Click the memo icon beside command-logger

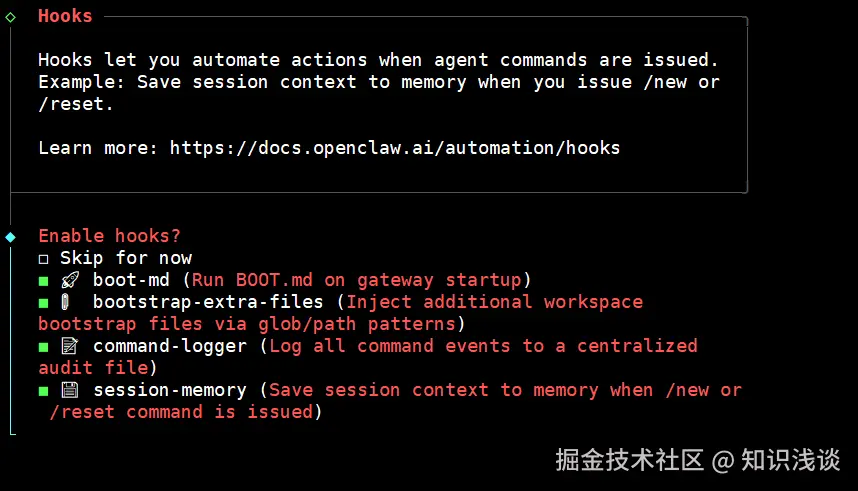[70, 346]
